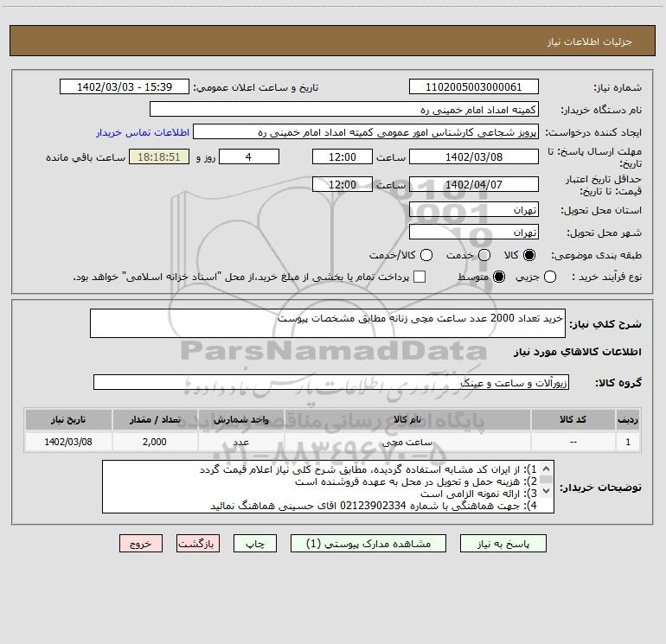Viewport: 666px width, 644px height.
Task: Click buyer note line 2 about shipping cost
Action: (x=416, y=481)
